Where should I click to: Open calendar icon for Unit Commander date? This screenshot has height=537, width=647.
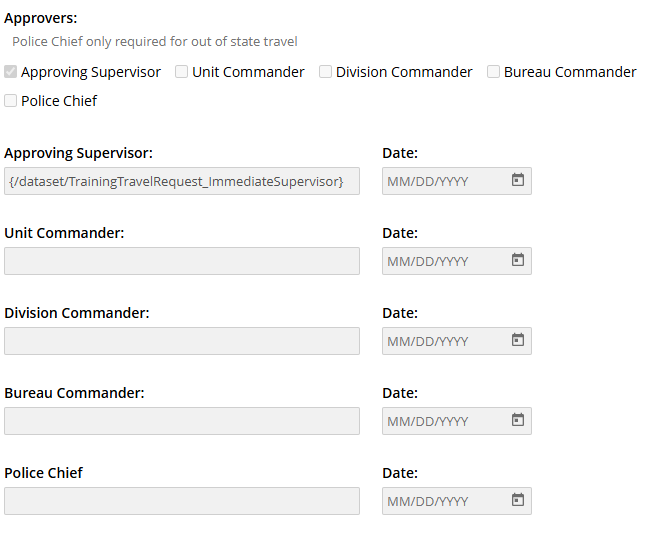(x=518, y=260)
